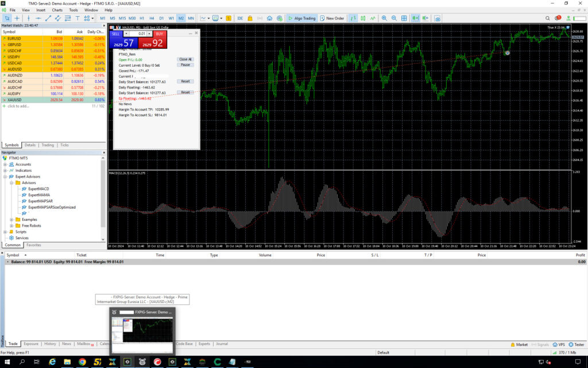Open the Experts tab in Toolbox
Screen dimensions: 588x368
click(x=204, y=344)
